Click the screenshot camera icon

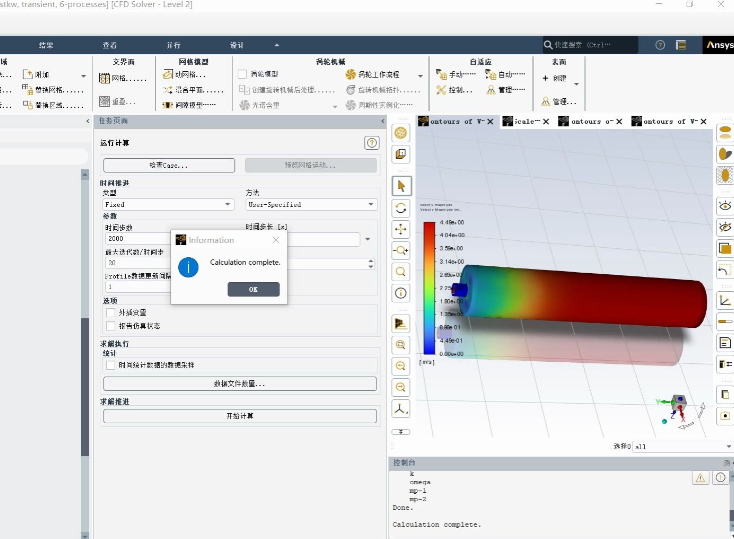click(x=725, y=416)
